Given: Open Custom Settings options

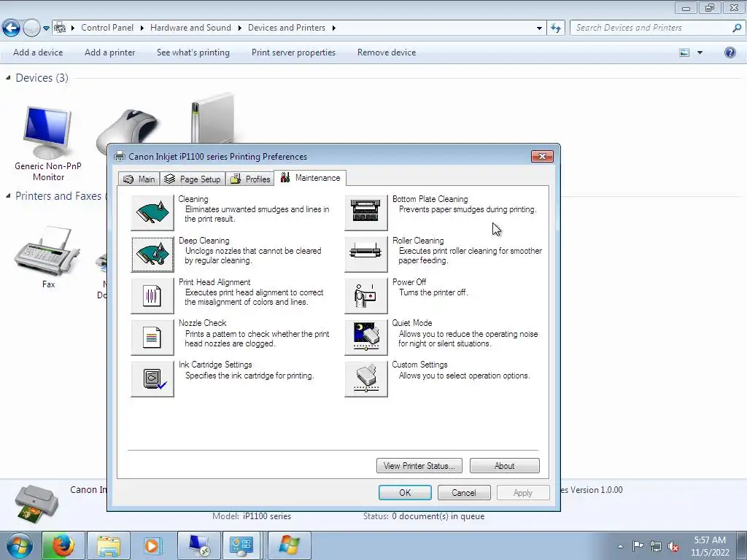Looking at the screenshot, I should tap(366, 379).
